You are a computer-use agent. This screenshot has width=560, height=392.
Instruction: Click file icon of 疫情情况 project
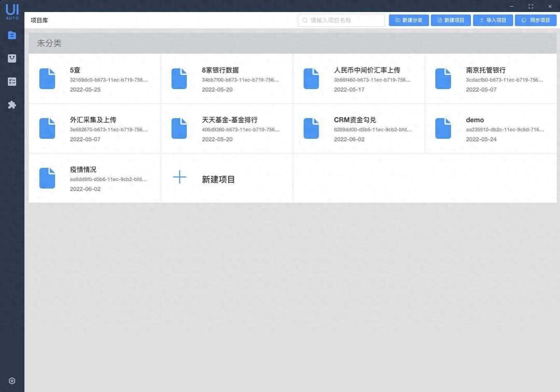[x=47, y=178]
